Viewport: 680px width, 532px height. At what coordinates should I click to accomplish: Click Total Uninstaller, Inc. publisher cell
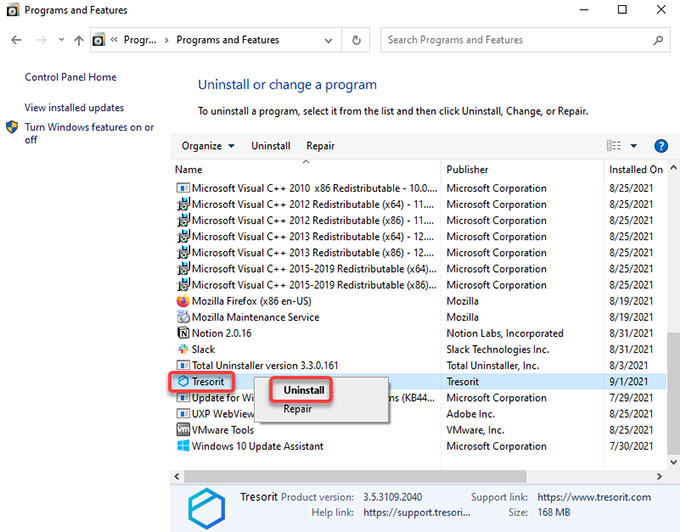point(493,366)
